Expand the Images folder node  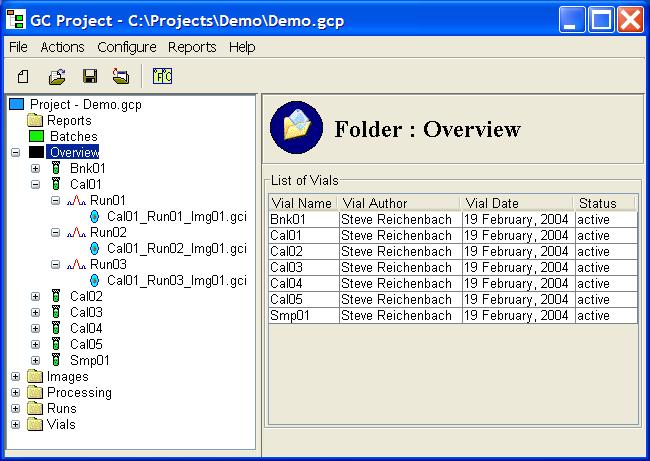[x=15, y=377]
